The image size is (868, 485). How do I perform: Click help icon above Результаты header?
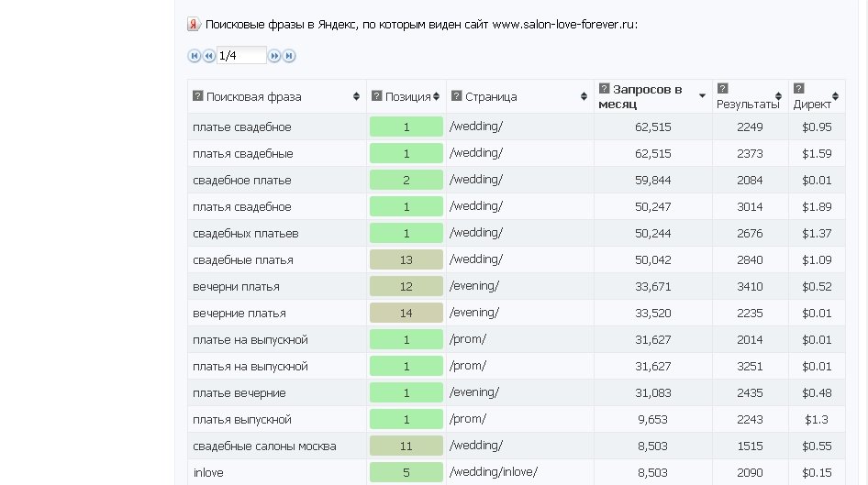[x=722, y=88]
